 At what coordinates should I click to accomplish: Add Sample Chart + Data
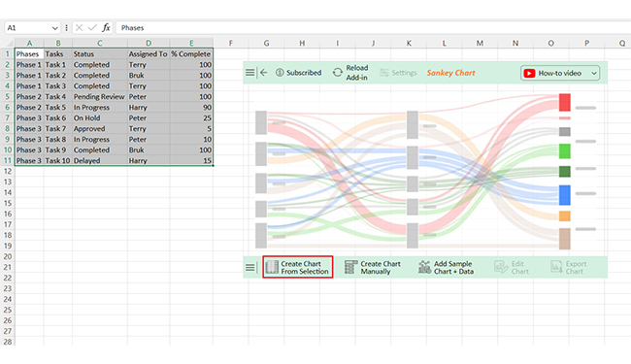pos(446,268)
